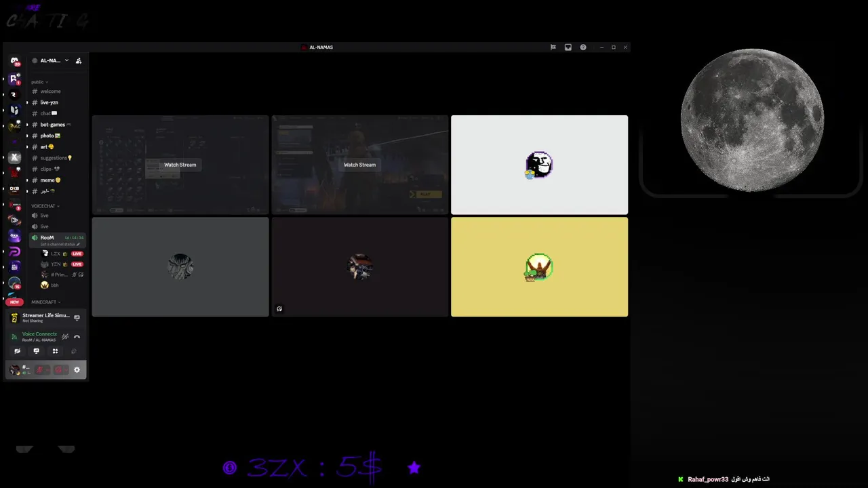Toggle headphone deafen in user panel
The image size is (868, 488).
pos(58,370)
